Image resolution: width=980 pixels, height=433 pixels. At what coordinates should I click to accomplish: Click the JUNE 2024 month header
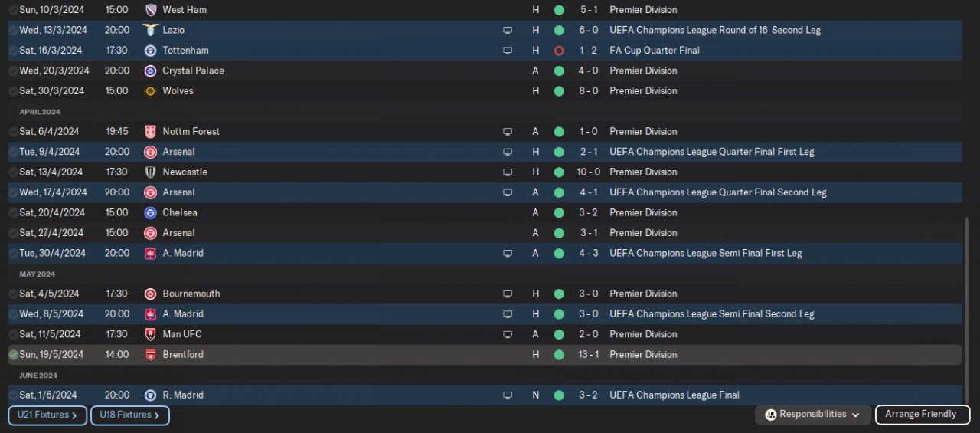coord(38,376)
